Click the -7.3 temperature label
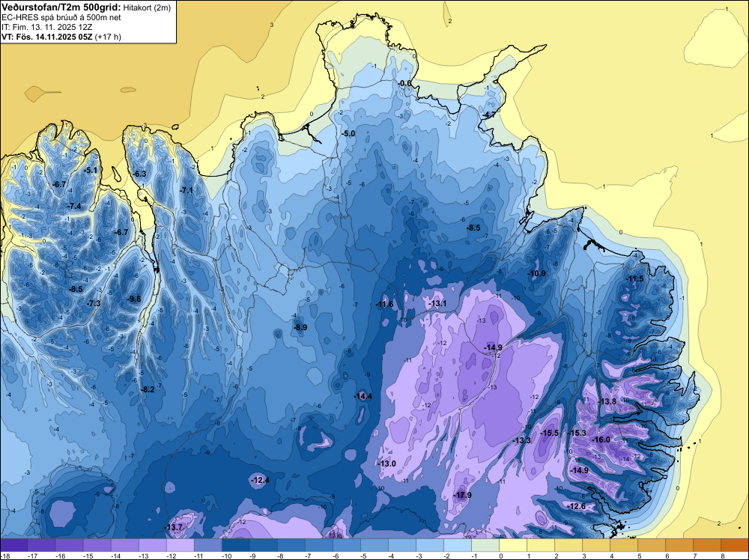 coord(94,303)
